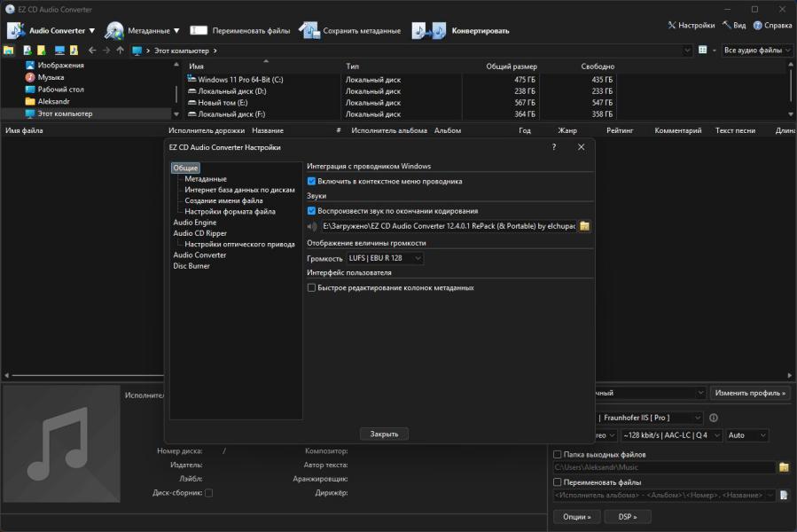This screenshot has width=797, height=532.
Task: Select Audio CD Ripper settings category
Action: [199, 233]
